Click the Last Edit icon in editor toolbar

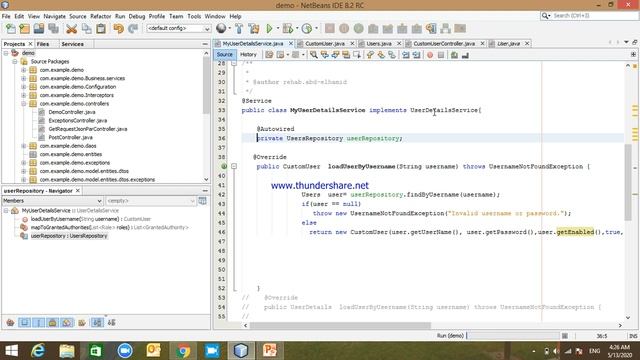(x=269, y=55)
